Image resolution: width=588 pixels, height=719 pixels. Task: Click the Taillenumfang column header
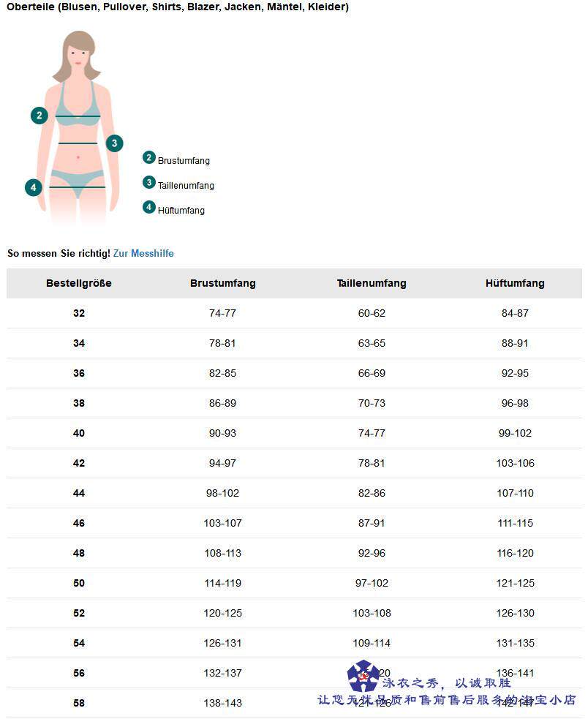(372, 284)
